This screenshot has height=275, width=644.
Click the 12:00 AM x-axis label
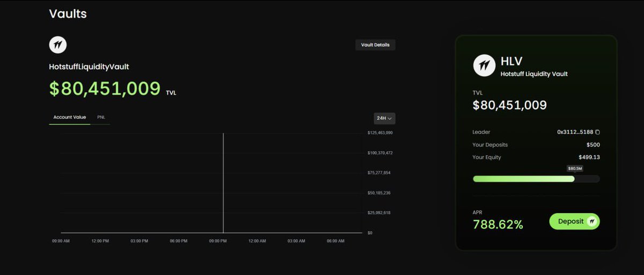click(257, 241)
